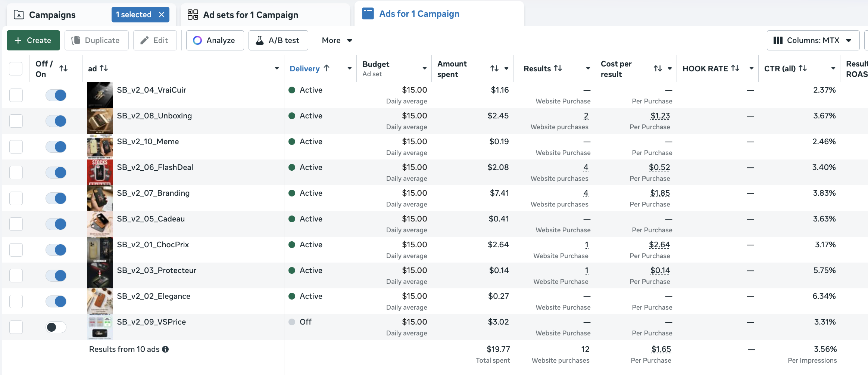Screen dimensions: 868x375
Task: Click the Create button
Action: [33, 40]
